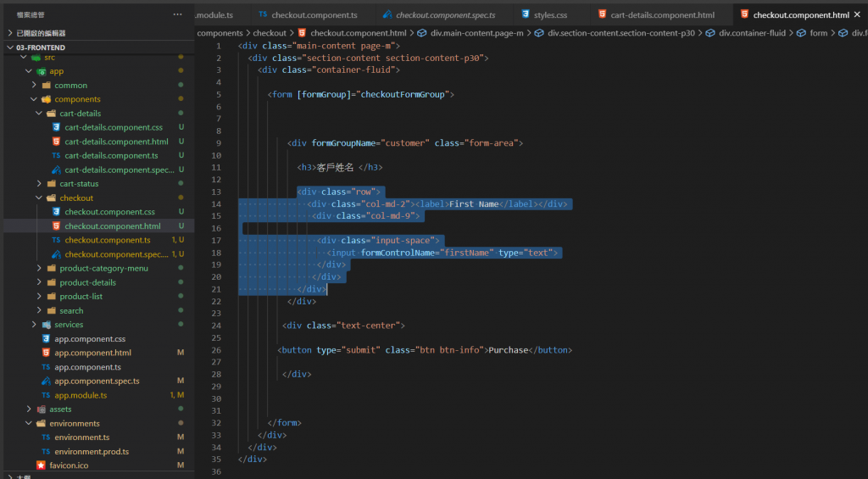Screen dimensions: 868x479
Task: Click the breadcrumb cube icon before div.container-fluid
Action: coord(710,33)
